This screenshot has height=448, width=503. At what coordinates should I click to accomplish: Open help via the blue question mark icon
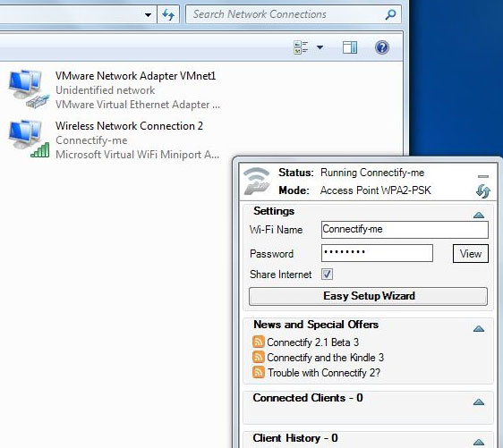tap(382, 47)
